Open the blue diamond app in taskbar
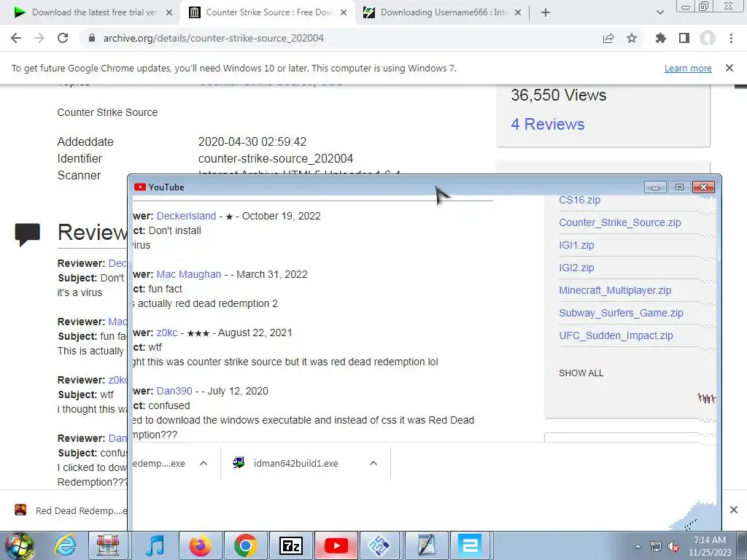Screen dimensions: 747x560 click(379, 545)
